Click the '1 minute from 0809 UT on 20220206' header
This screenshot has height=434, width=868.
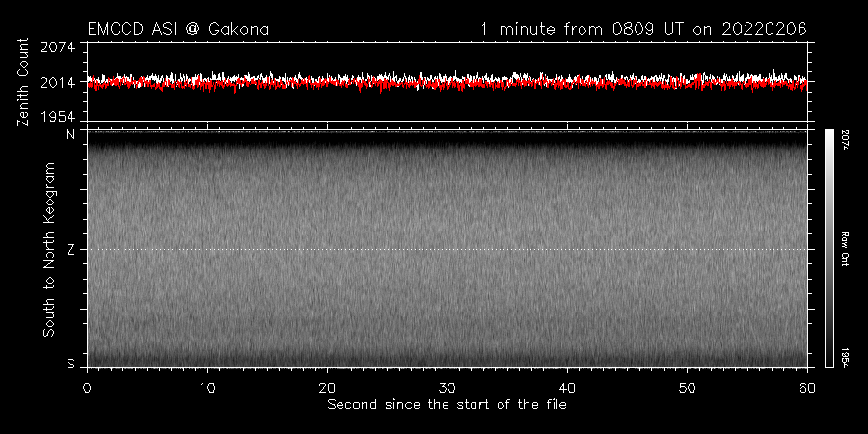point(644,29)
